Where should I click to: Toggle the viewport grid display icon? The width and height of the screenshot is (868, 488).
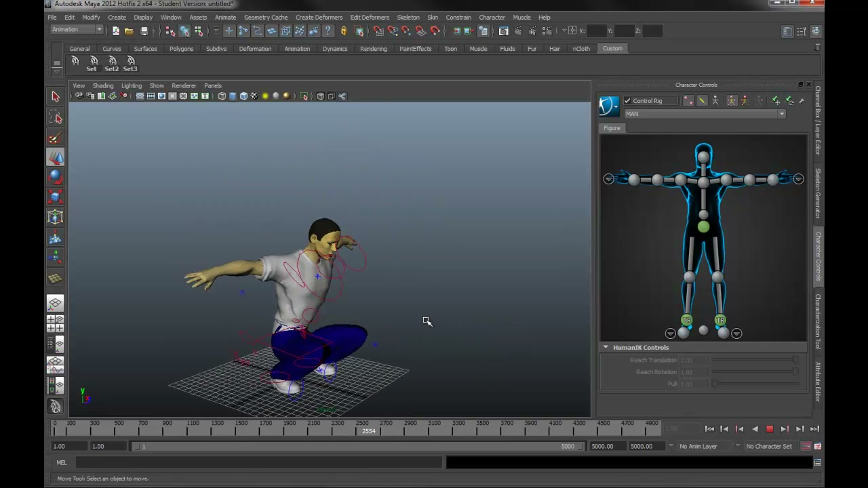[139, 96]
